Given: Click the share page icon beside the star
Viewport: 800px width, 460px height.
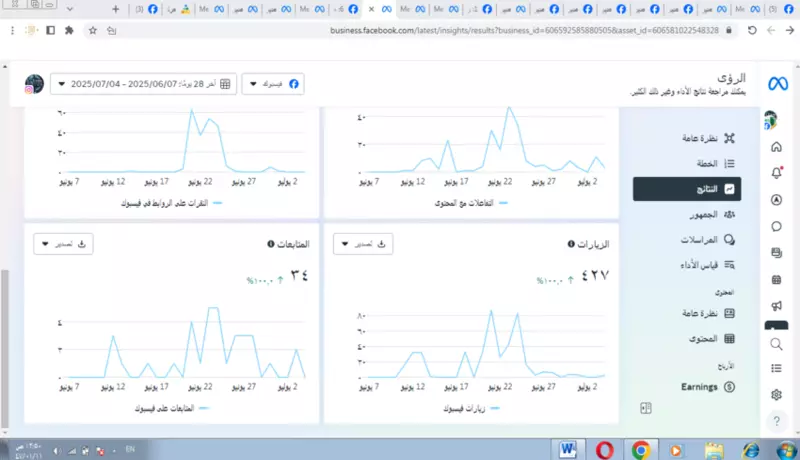Looking at the screenshot, I should (112, 31).
